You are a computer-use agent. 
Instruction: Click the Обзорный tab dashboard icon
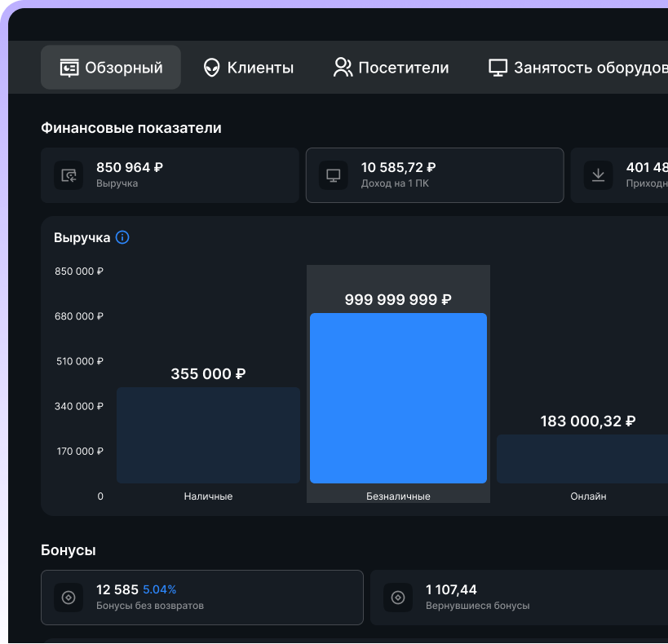click(x=69, y=68)
